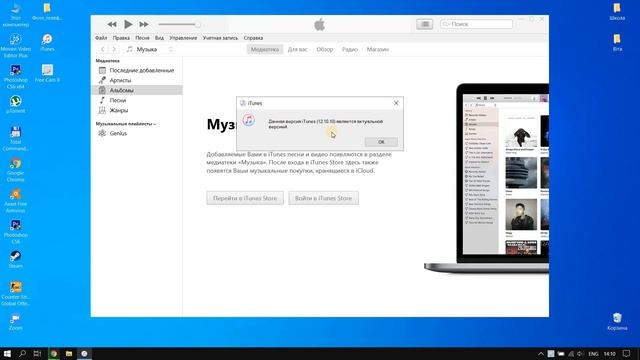Screen dimensions: 640x360
Task: Open the notification center icon
Action: point(627,353)
